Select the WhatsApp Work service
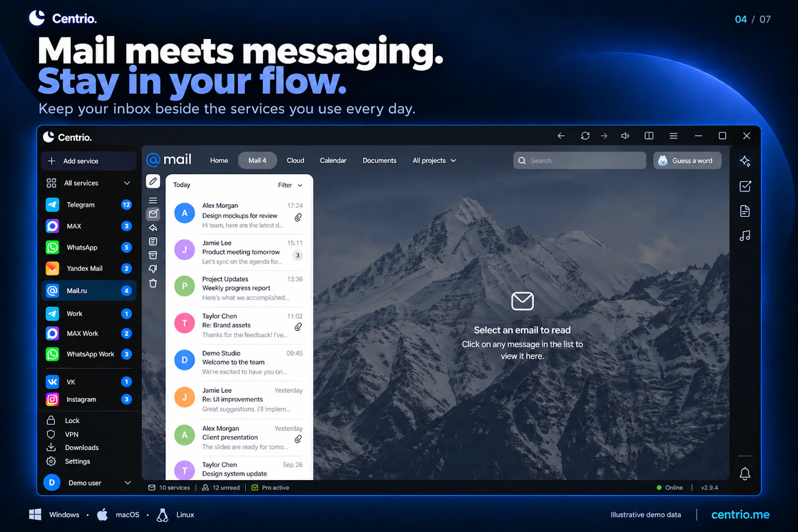The height and width of the screenshot is (532, 798). [x=89, y=355]
